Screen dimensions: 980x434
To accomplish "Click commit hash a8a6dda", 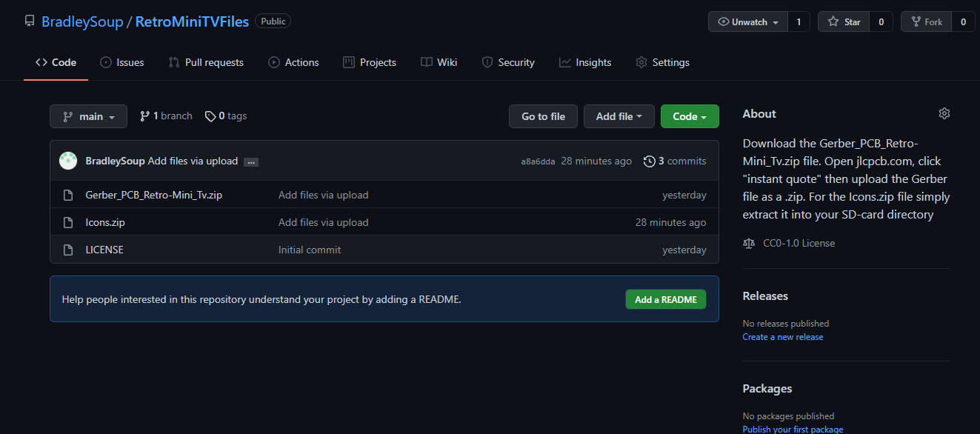I will (x=538, y=161).
